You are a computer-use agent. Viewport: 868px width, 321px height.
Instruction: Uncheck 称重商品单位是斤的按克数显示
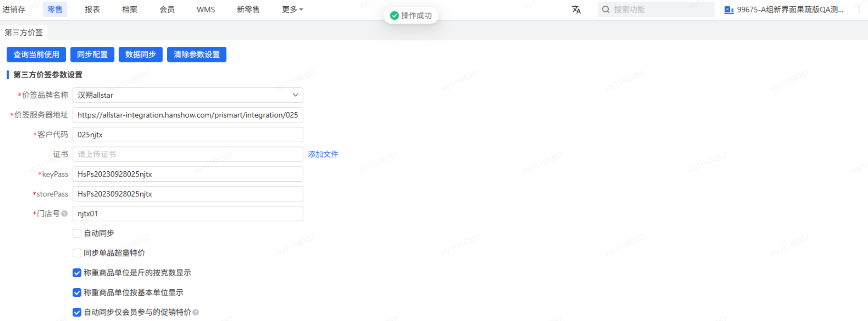[x=77, y=273]
